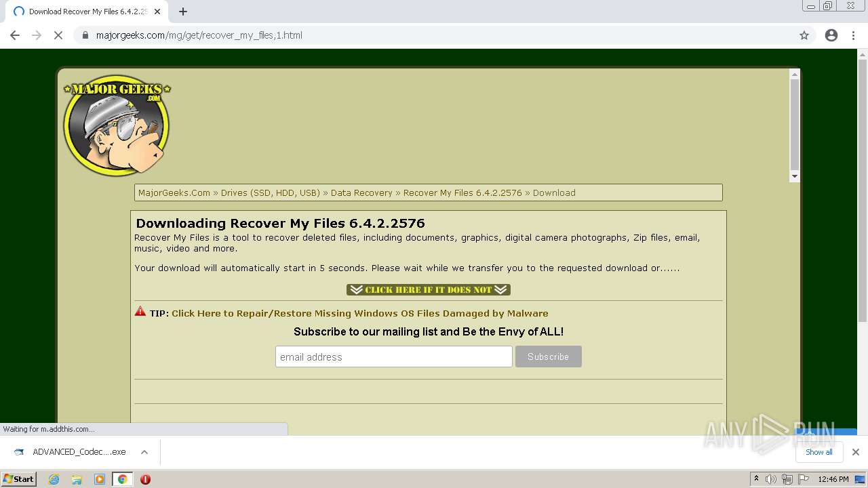The height and width of the screenshot is (488, 868).
Task: Open the volume speaker tray icon
Action: click(x=771, y=479)
